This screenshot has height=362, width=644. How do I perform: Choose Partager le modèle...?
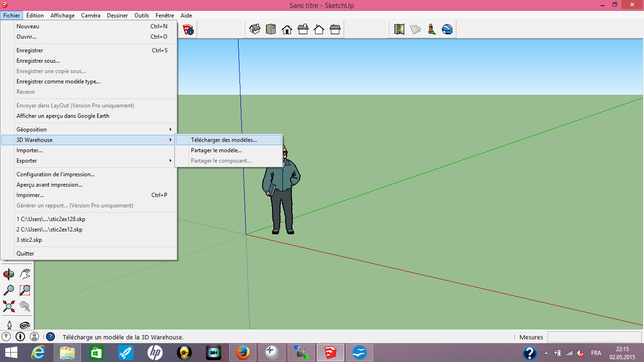pos(228,150)
